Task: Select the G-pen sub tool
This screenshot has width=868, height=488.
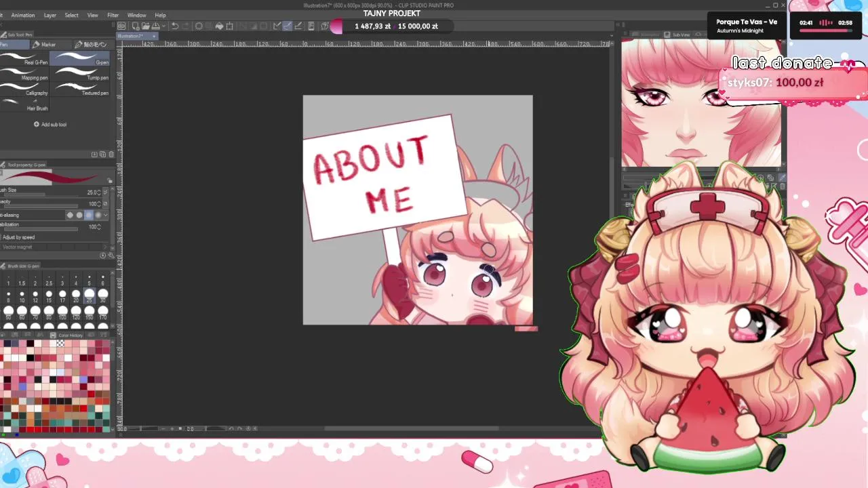Action: pos(81,58)
